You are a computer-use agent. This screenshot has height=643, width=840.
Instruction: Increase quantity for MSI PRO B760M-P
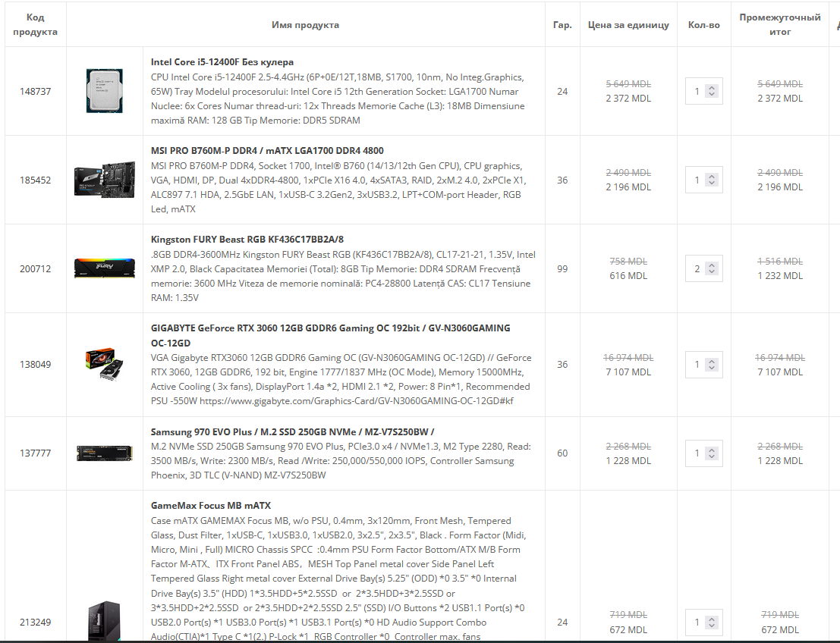(712, 177)
